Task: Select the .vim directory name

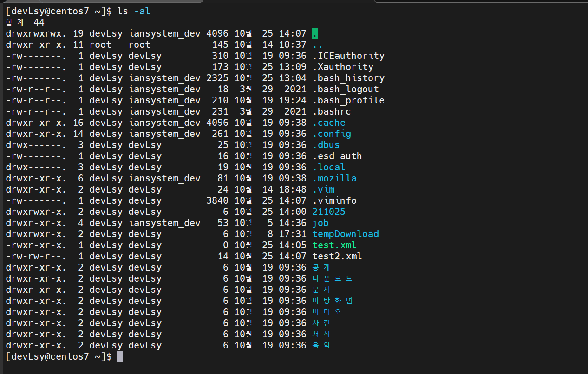Action: pos(323,189)
